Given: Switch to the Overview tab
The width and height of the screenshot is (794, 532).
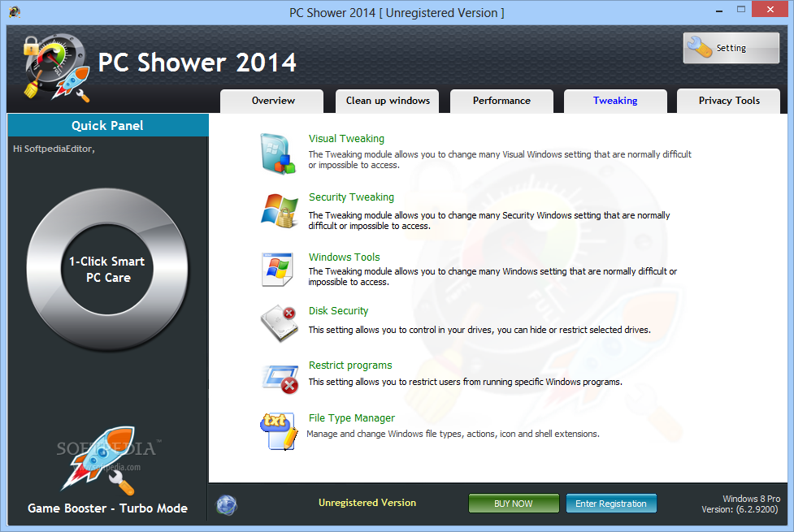Looking at the screenshot, I should (272, 101).
